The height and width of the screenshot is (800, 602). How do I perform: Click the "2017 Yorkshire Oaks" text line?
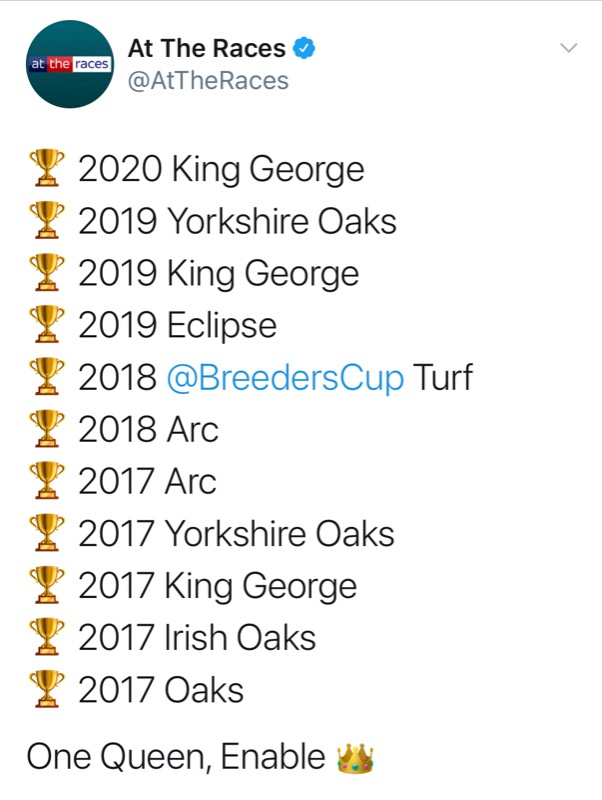(x=236, y=534)
